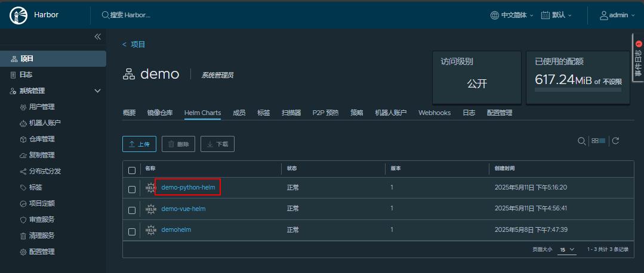Click the 删除 delete button

click(178, 144)
